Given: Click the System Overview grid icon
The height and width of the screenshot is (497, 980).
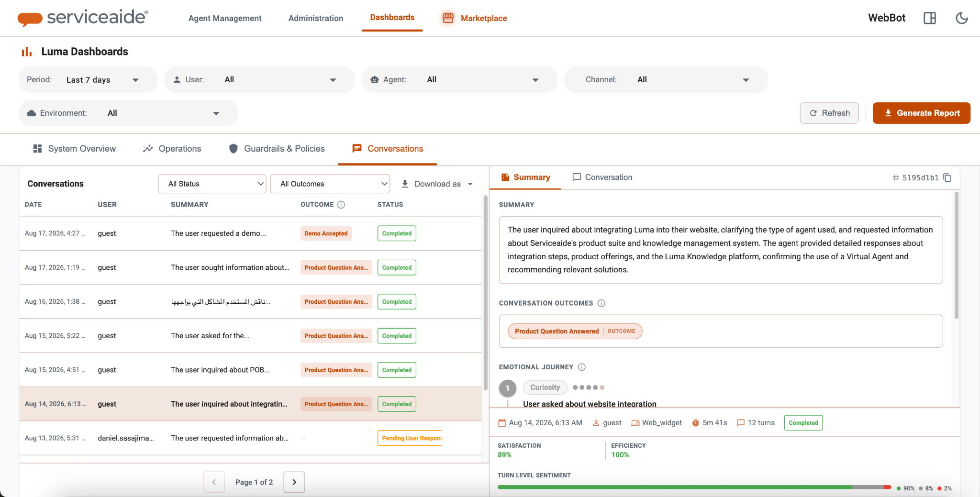Looking at the screenshot, I should click(x=37, y=149).
